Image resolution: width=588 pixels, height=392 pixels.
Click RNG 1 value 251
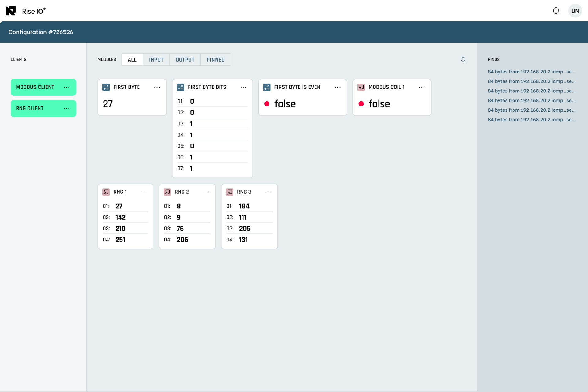click(120, 240)
